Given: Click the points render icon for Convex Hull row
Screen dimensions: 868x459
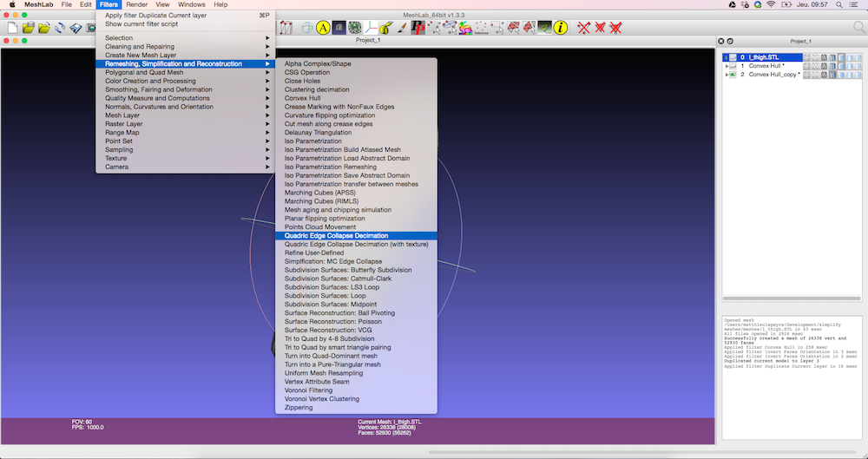Looking at the screenshot, I should [815, 66].
